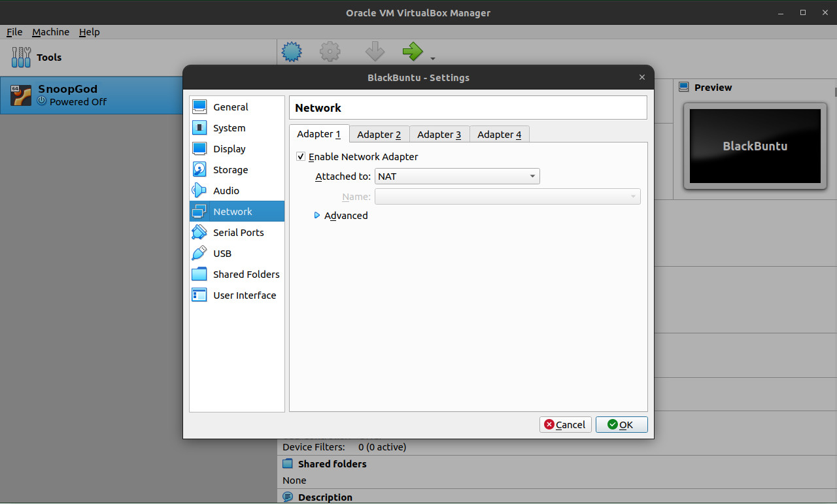Click the Device Filters text row
The image size is (837, 504).
[x=345, y=447]
